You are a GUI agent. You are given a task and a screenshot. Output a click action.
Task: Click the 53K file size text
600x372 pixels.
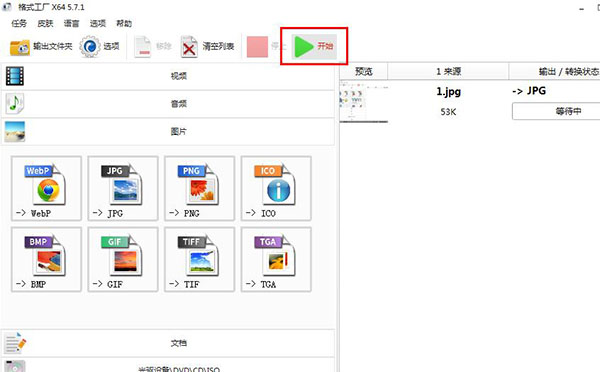(x=448, y=112)
